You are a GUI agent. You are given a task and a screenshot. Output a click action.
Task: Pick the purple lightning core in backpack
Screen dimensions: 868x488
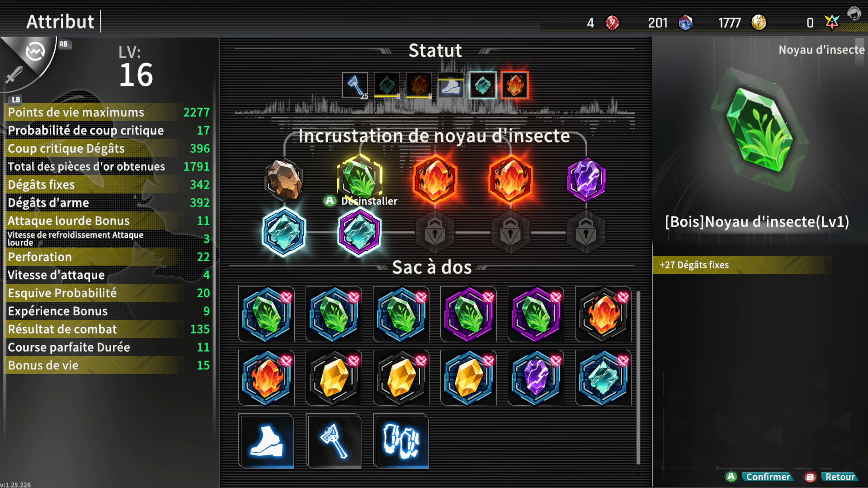coord(536,378)
